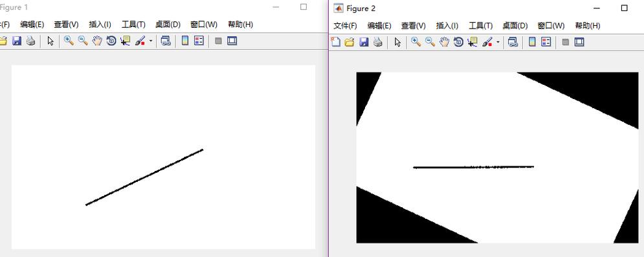
Task: Create a new figure from Figure 2 toolbar
Action: 335,42
